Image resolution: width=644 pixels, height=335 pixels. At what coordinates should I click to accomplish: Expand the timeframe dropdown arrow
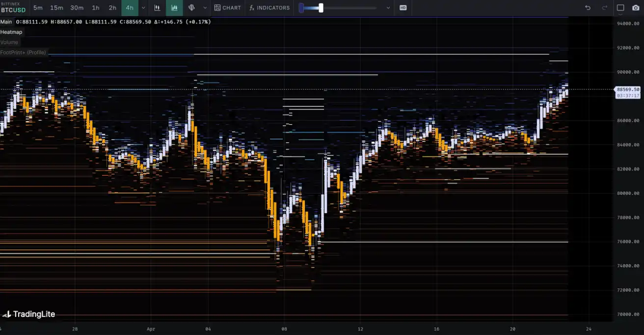[143, 8]
